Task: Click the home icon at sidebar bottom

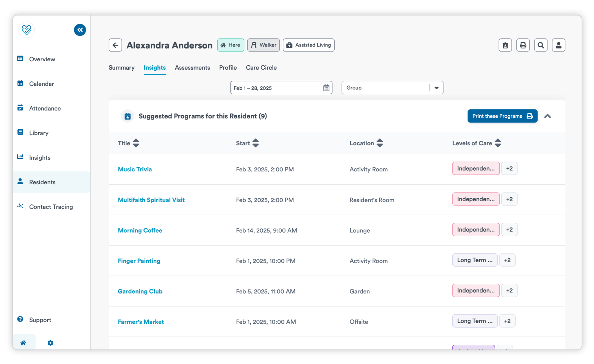Action: (x=23, y=343)
